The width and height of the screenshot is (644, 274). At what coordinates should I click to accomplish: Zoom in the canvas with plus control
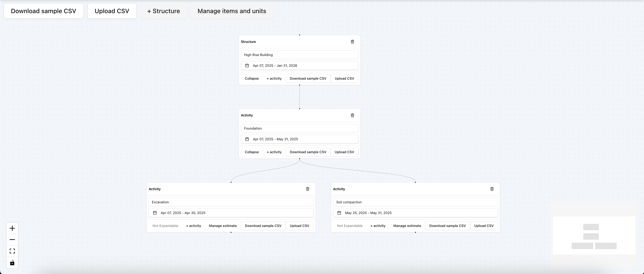[12, 228]
